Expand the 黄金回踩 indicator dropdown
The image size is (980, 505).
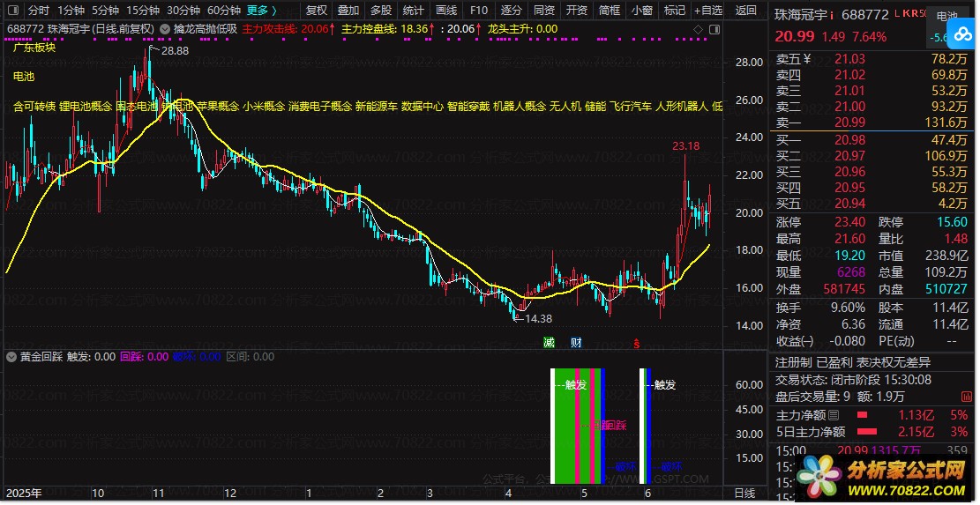pos(11,357)
